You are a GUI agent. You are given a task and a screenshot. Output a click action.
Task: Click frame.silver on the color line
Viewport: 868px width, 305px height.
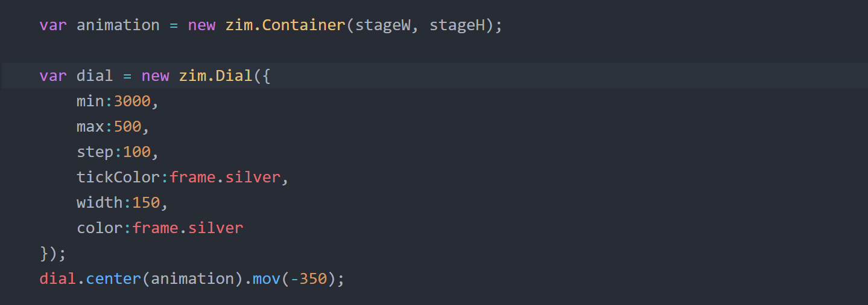pyautogui.click(x=188, y=228)
